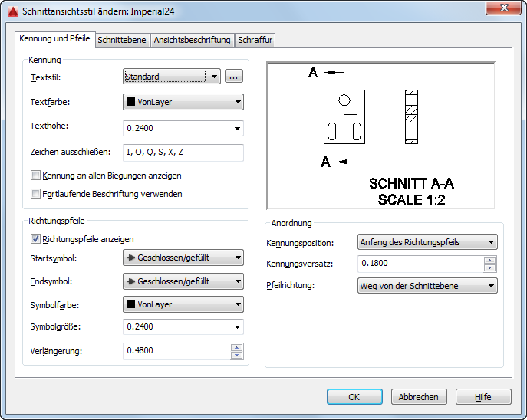527x420 pixels.
Task: Click the Verlängerung 0.4800 value field
Action: click(176, 351)
